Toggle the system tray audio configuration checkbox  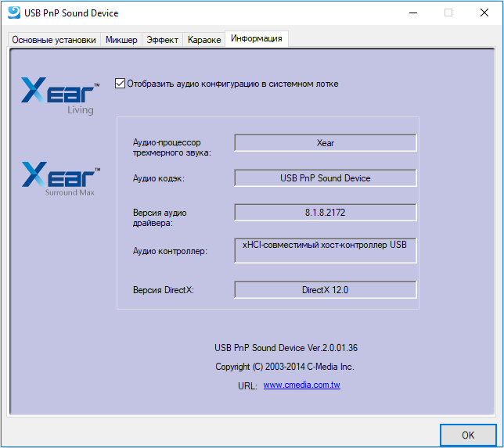click(120, 84)
